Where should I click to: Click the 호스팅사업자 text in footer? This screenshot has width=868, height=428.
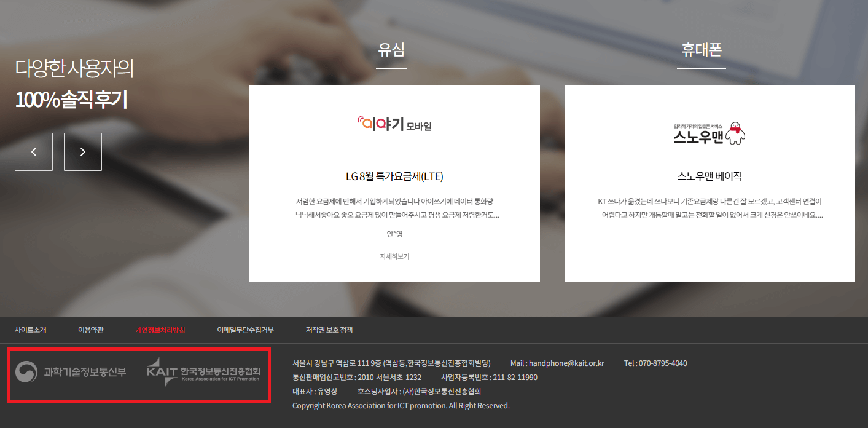click(x=419, y=392)
